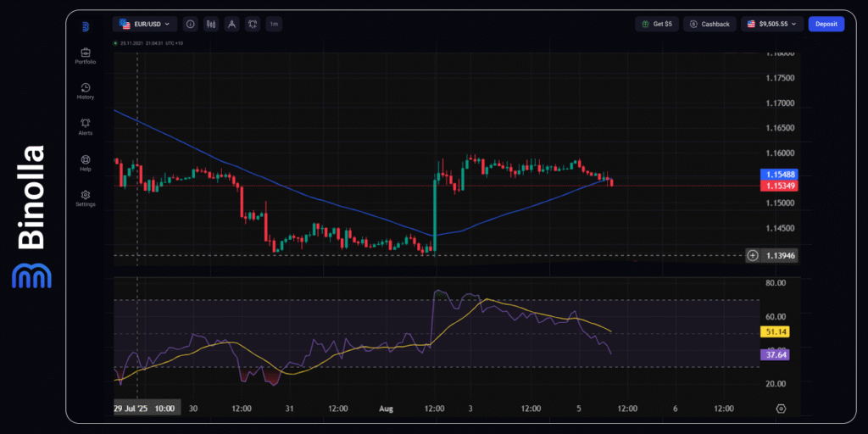
Task: Open the Alerts bell icon
Action: [86, 126]
